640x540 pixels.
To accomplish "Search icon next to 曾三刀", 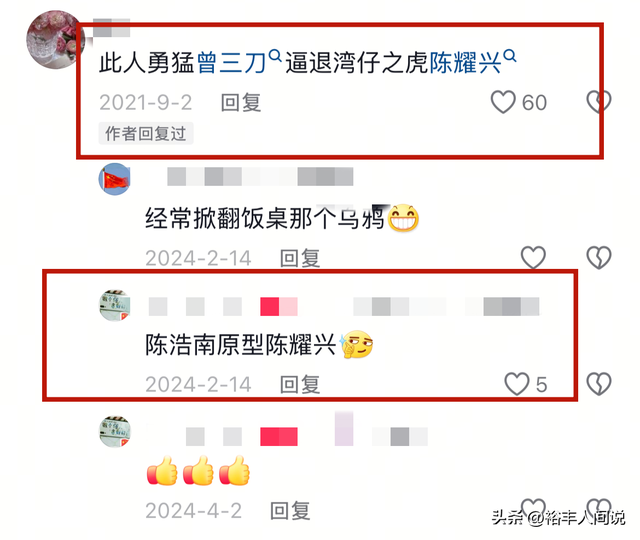I will [276, 56].
